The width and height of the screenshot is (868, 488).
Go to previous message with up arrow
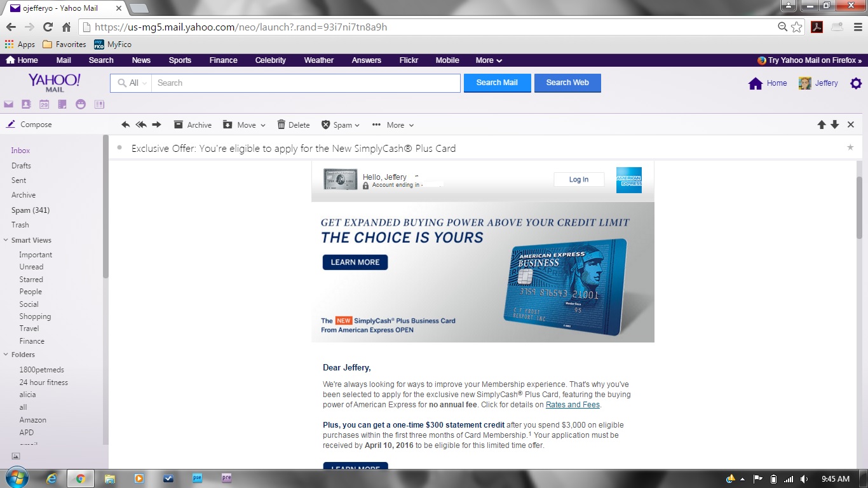[822, 125]
